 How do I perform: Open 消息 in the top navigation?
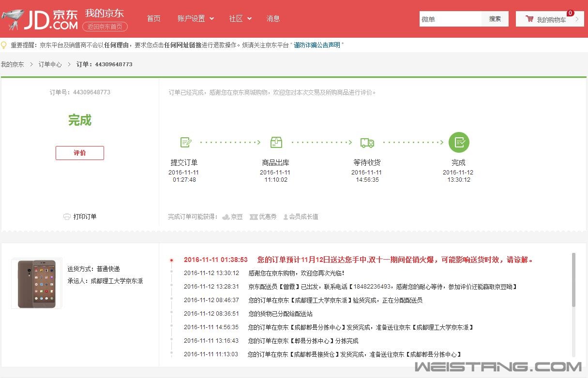pos(273,18)
